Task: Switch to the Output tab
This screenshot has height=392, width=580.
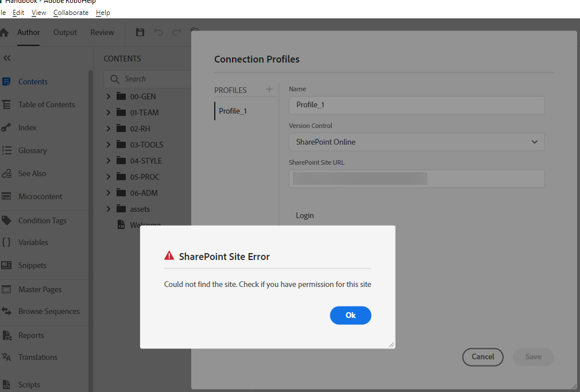Action: (64, 32)
